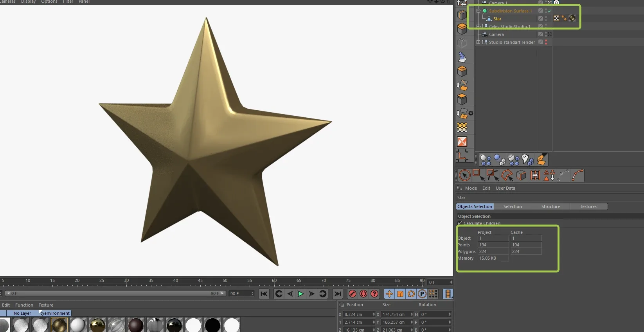This screenshot has width=644, height=332.
Task: Click the blue sphere with cubes icon
Action: click(x=500, y=160)
